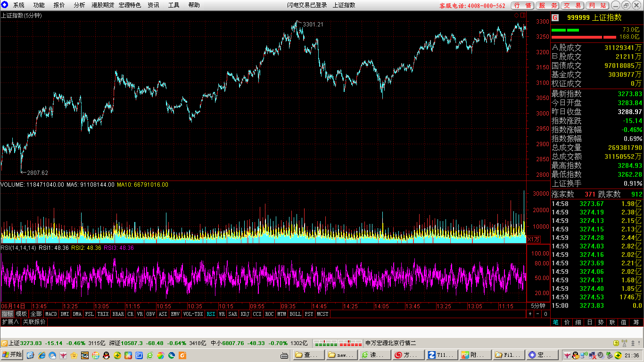The image size is (644, 362).
Task: Select the 模板 tab below the chart
Action: coord(22,314)
